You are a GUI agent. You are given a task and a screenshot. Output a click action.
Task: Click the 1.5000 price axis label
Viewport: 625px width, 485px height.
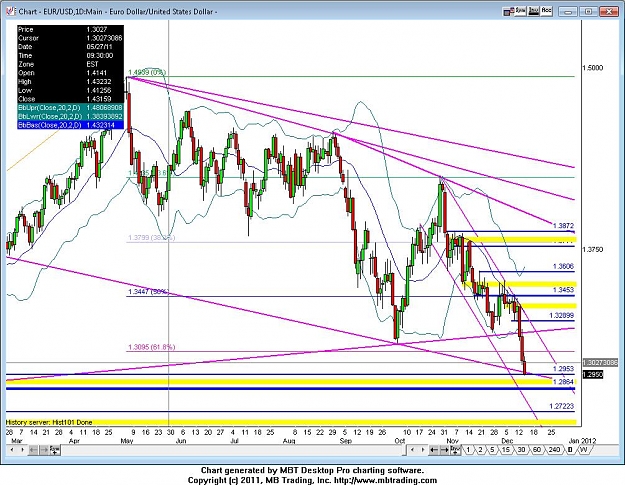593,68
